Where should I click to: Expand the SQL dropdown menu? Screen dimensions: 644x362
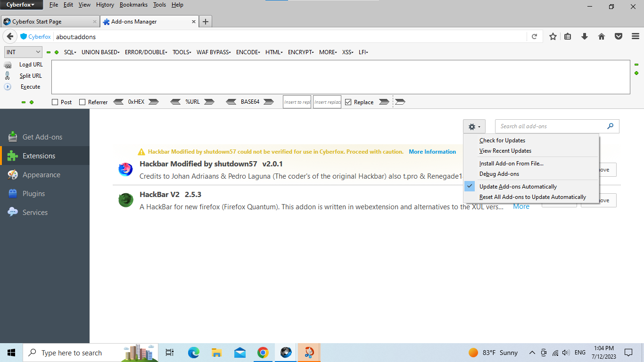click(x=70, y=52)
